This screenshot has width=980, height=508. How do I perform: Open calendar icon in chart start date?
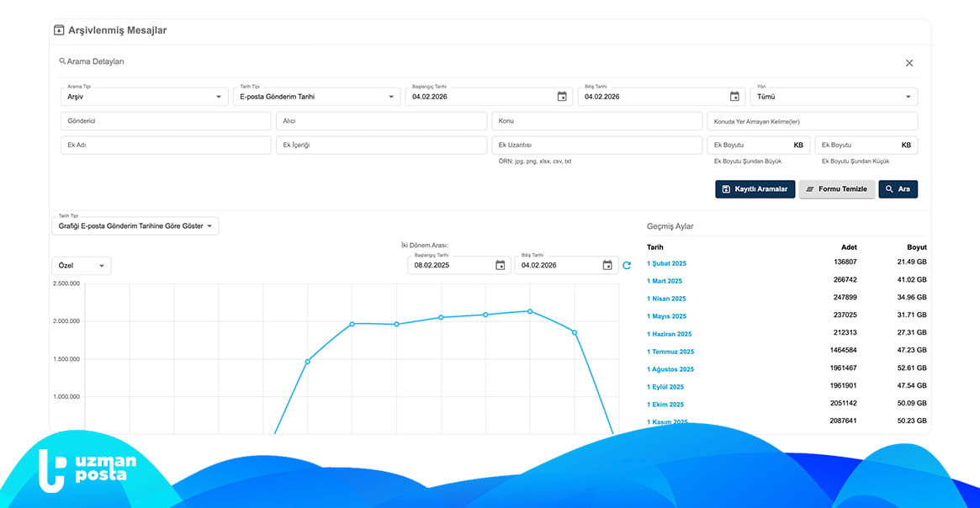pyautogui.click(x=501, y=266)
